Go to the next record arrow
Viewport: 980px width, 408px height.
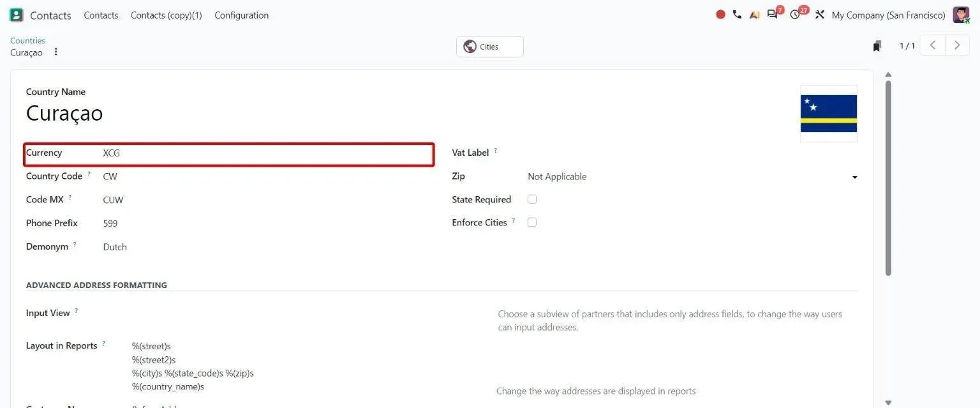(957, 45)
